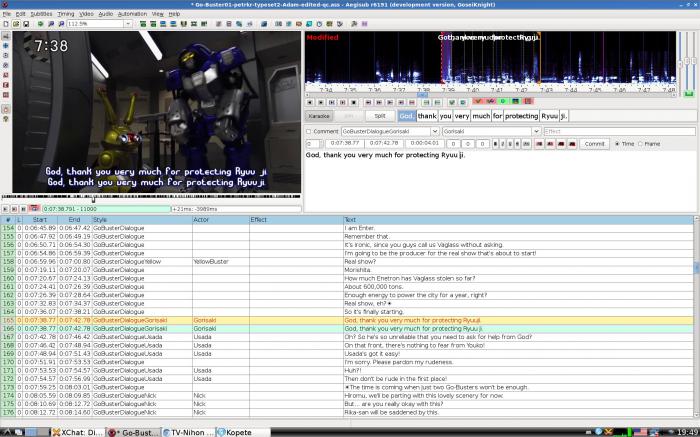Screen dimensions: 700x437
Task: Open the File menu
Action: click(7, 14)
